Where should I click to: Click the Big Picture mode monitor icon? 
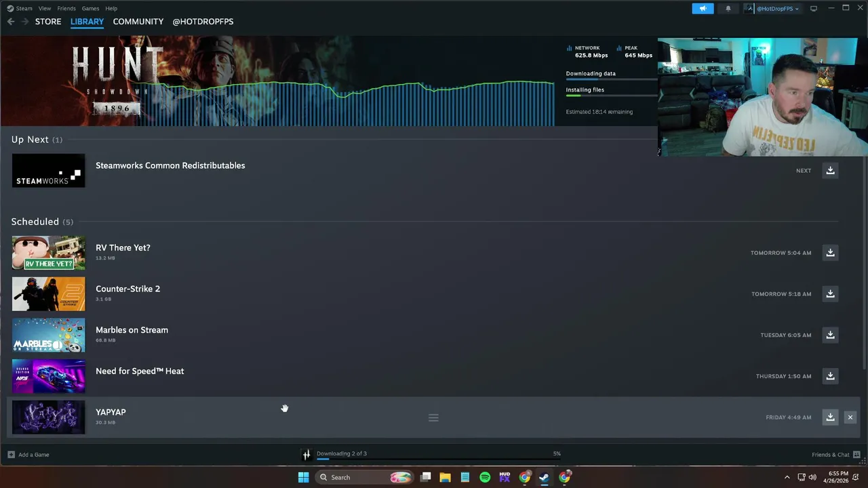click(x=814, y=8)
